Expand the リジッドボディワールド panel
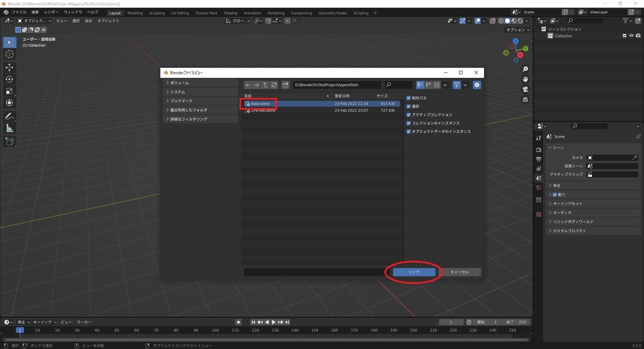The image size is (644, 349). point(593,222)
